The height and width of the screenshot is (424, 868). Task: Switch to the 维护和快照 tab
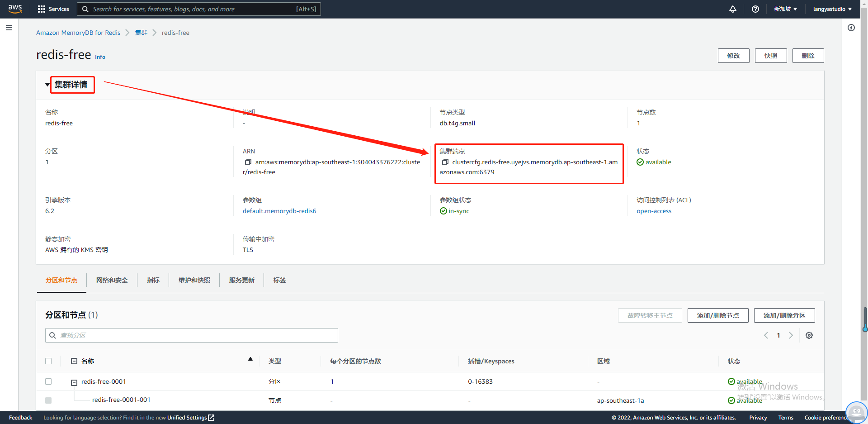pos(194,280)
